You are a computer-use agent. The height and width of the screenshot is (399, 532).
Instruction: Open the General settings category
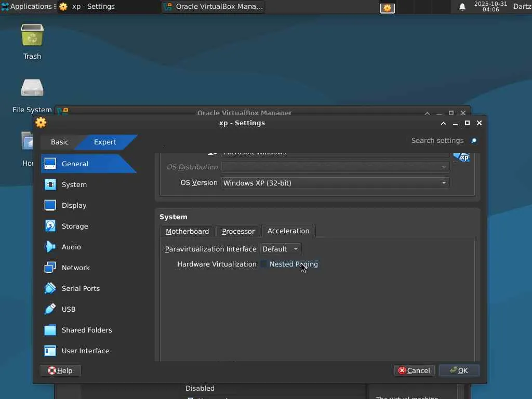click(88, 164)
